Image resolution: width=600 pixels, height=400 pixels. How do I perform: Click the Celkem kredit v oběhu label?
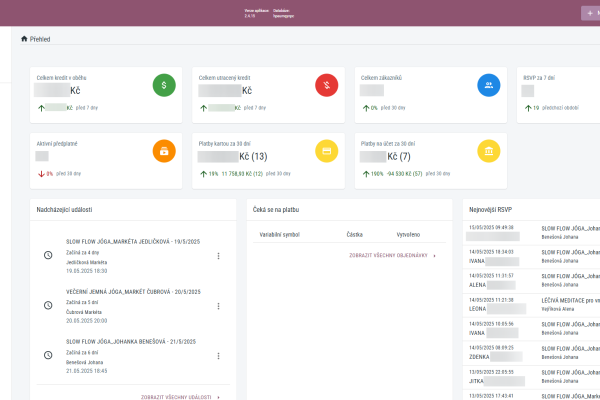point(61,78)
